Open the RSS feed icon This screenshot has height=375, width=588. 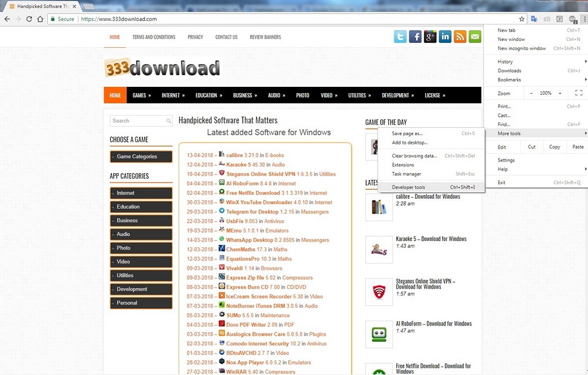(460, 37)
